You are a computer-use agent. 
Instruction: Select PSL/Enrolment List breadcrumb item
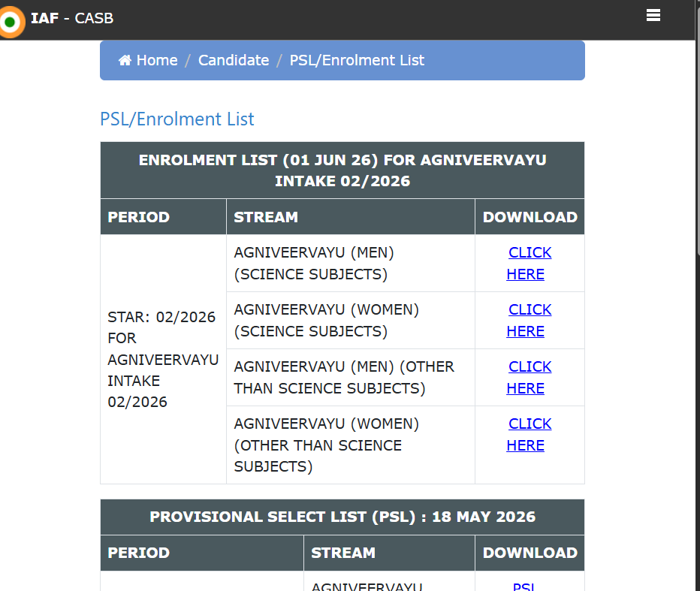pos(357,60)
